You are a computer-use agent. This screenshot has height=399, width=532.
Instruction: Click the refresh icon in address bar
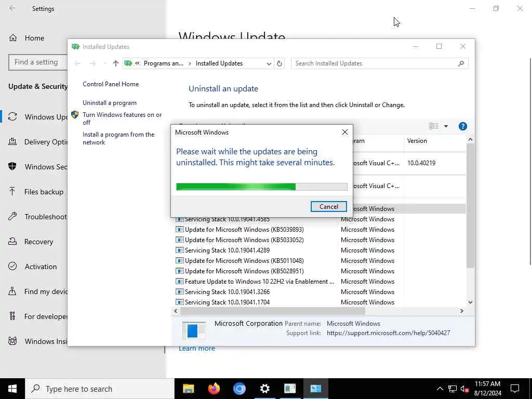[x=279, y=63]
